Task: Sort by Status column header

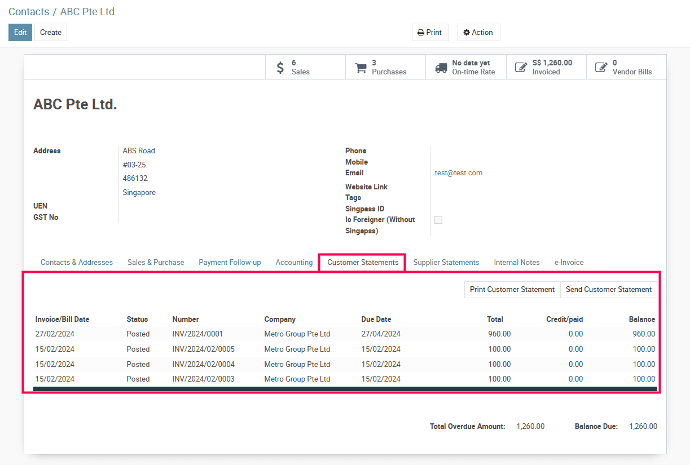Action: [137, 319]
